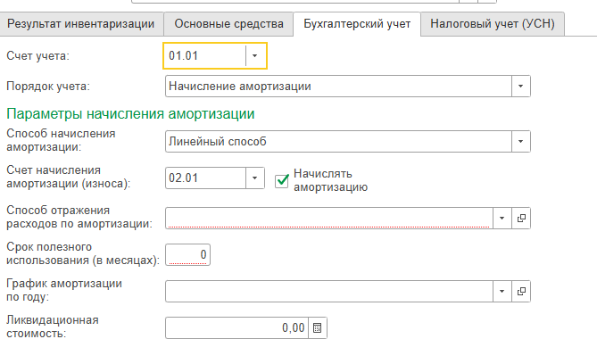Expand the Счет учета dropdown arrow
The image size is (597, 364).
255,56
